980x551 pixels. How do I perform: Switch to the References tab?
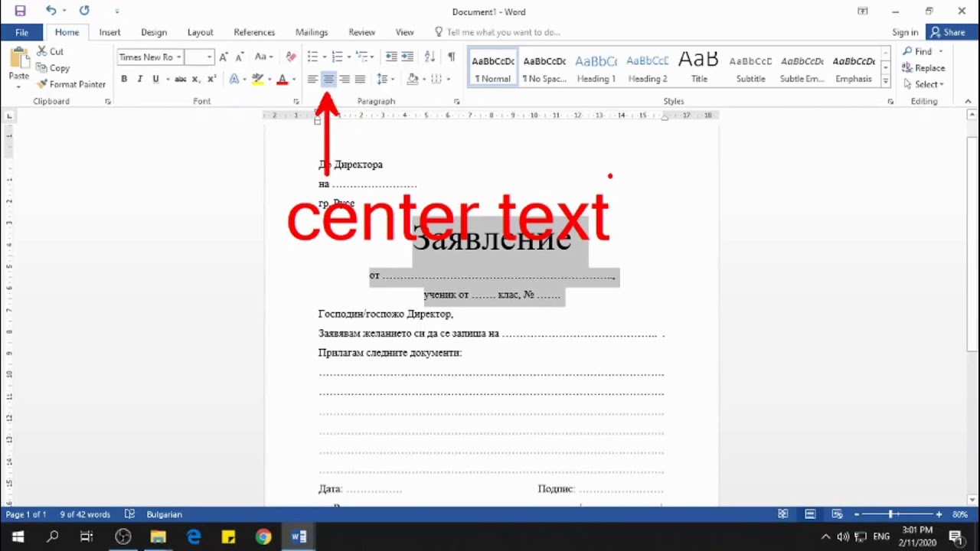pyautogui.click(x=254, y=32)
